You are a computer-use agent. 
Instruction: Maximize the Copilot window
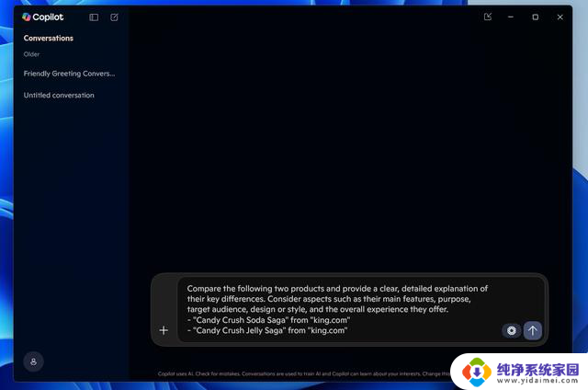[535, 17]
